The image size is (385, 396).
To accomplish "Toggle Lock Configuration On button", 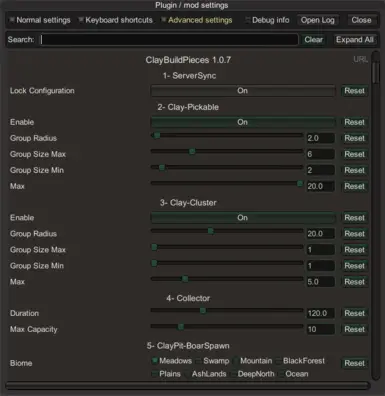I will click(x=243, y=91).
